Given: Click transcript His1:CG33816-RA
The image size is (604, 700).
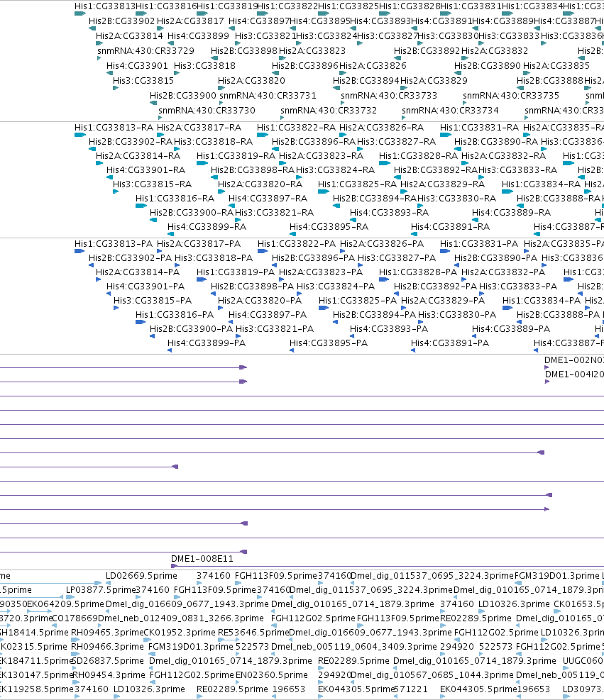Looking at the screenshot, I should click(175, 198).
